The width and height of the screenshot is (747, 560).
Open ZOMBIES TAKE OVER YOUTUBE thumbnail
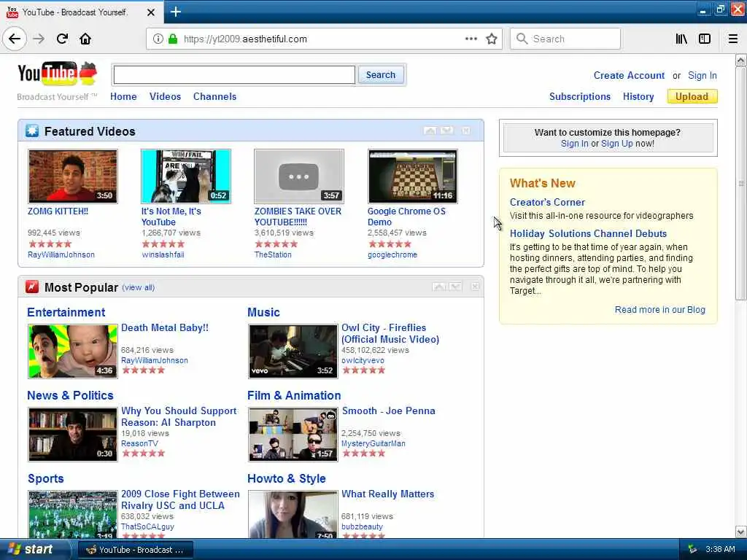(x=299, y=176)
